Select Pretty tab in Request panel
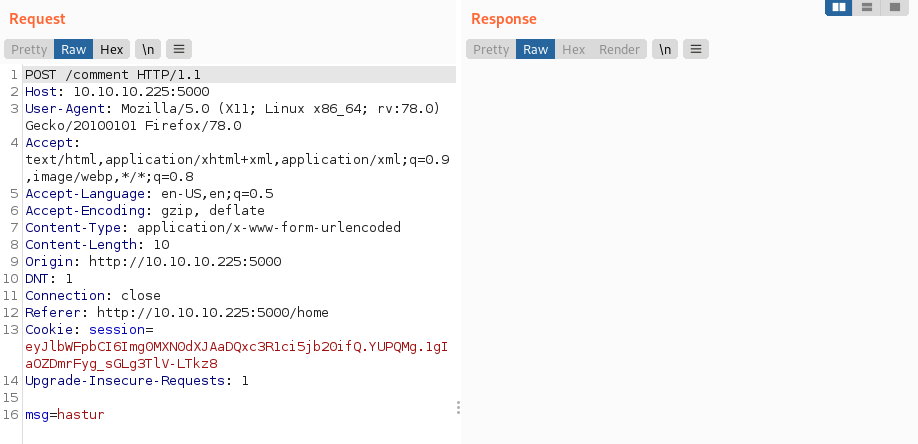 (29, 49)
